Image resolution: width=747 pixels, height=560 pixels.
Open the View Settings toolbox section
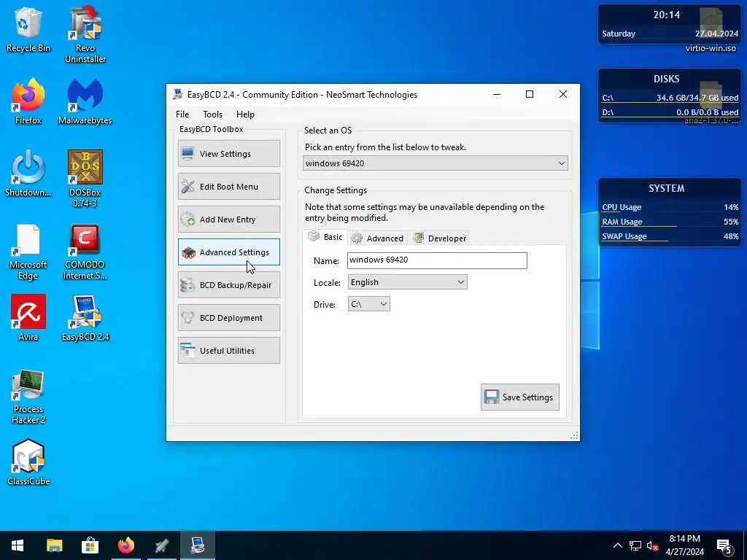[228, 153]
